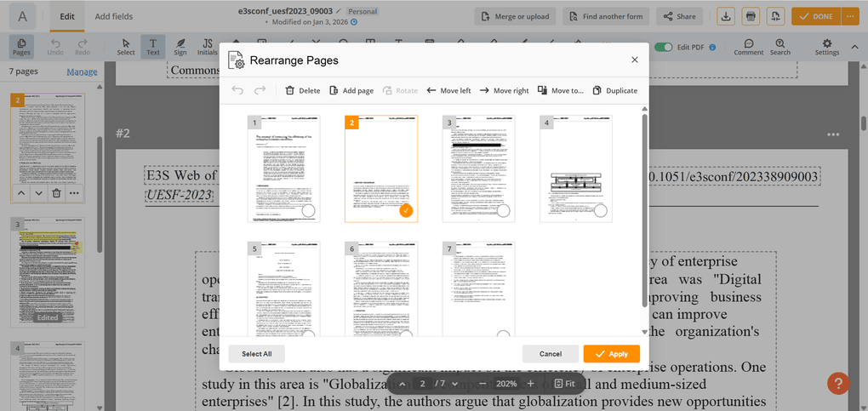Open Settings gear
868x411 pixels.
click(827, 47)
